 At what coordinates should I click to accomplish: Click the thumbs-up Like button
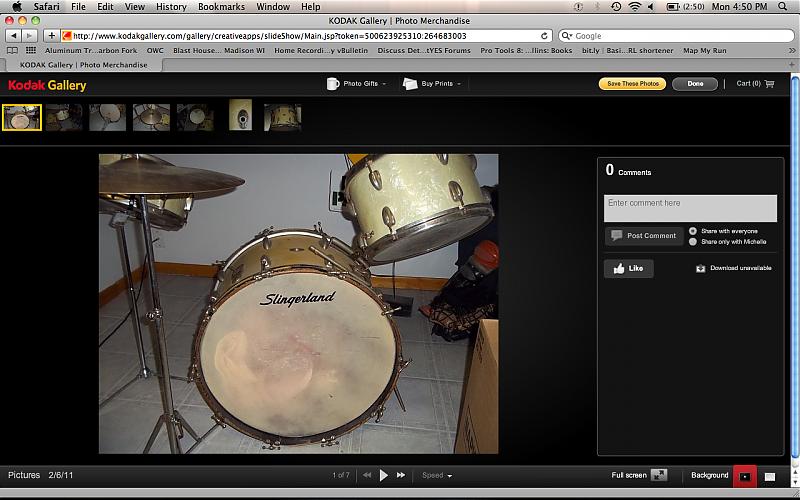point(628,268)
